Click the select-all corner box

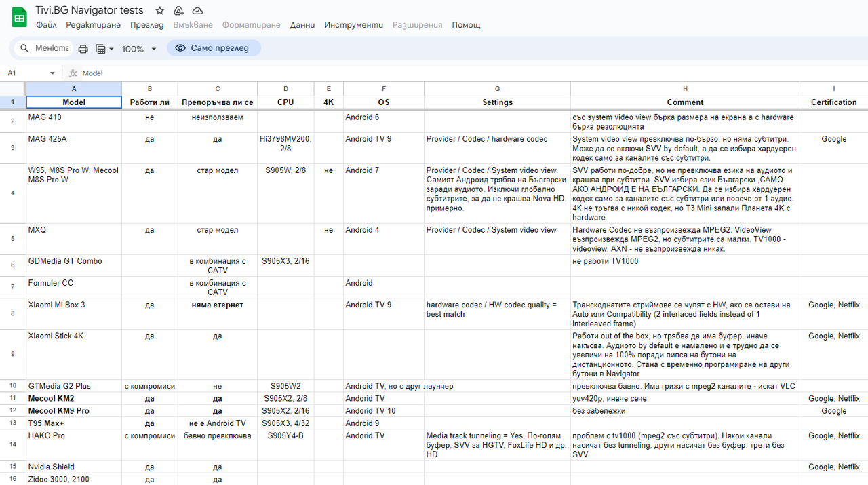click(13, 89)
